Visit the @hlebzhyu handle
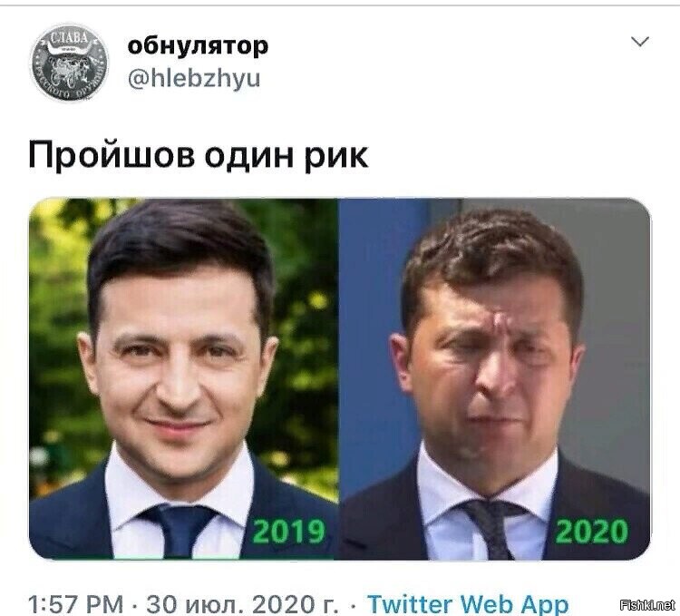This screenshot has width=680, height=616. tap(194, 78)
